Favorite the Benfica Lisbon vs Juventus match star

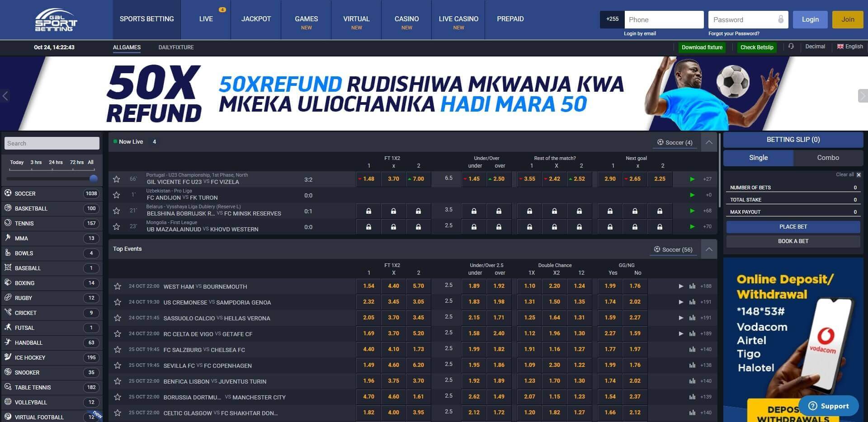pyautogui.click(x=118, y=381)
